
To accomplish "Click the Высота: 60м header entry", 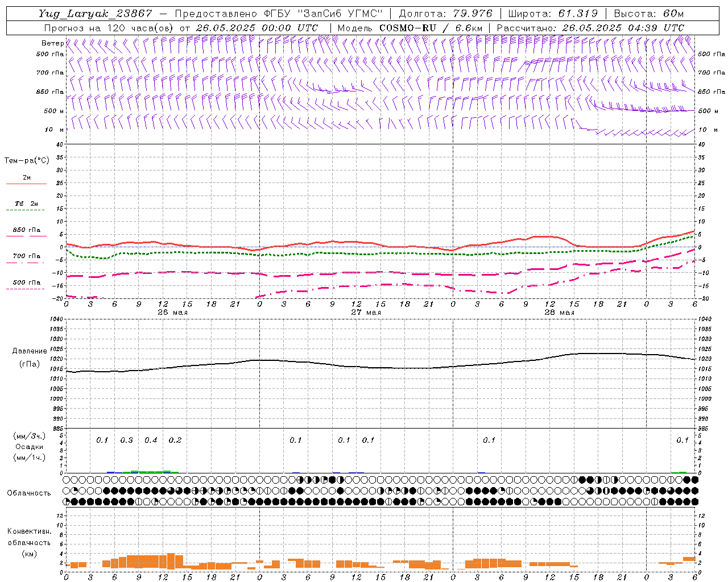I will (649, 14).
